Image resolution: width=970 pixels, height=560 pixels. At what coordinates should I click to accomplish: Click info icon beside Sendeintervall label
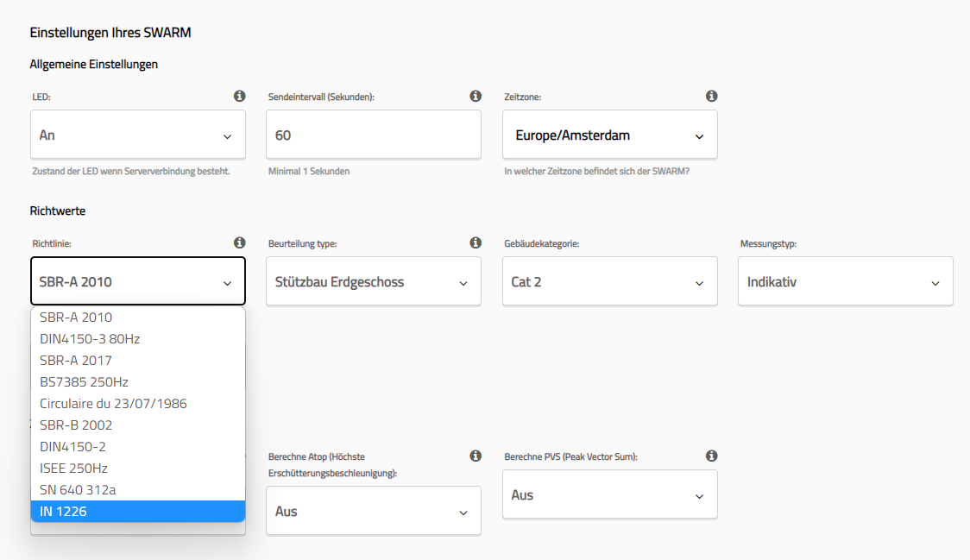(x=476, y=97)
